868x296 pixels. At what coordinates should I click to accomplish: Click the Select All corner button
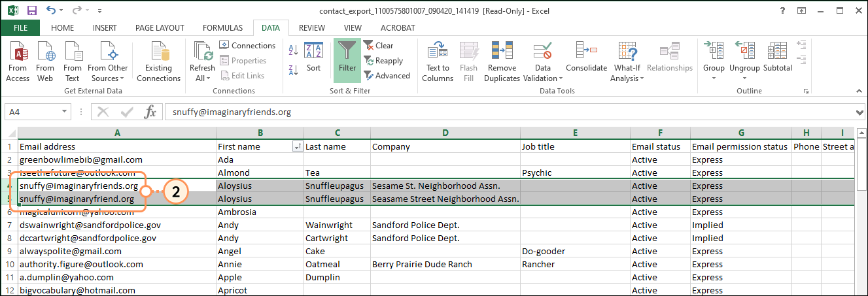[x=9, y=133]
